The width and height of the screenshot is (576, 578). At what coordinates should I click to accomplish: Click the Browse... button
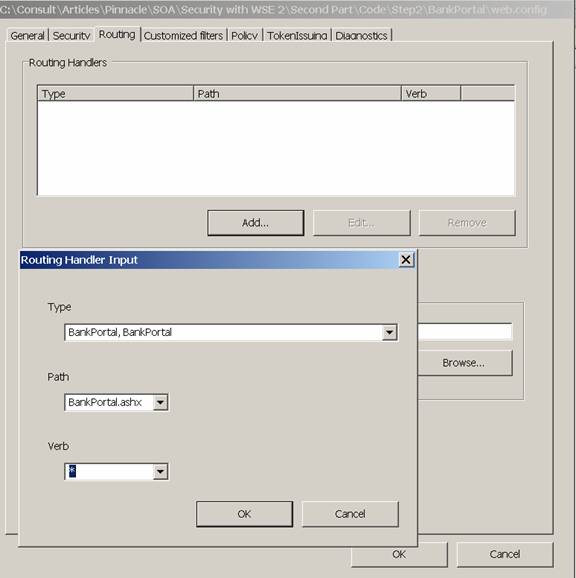coord(464,363)
